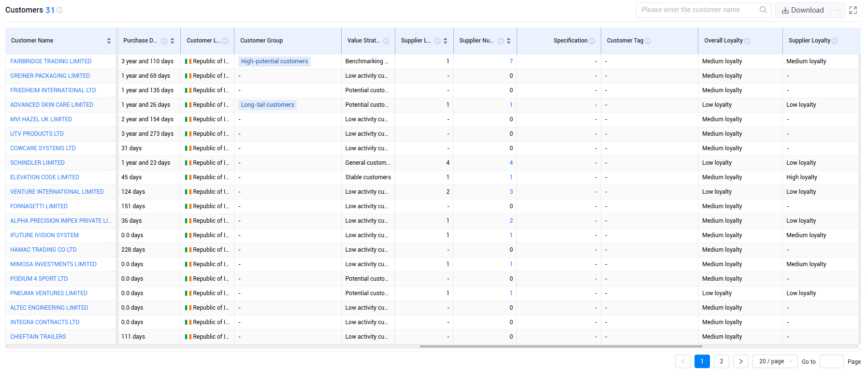This screenshot has height=372, width=868.
Task: Click Purchase D... column info icon
Action: (164, 41)
